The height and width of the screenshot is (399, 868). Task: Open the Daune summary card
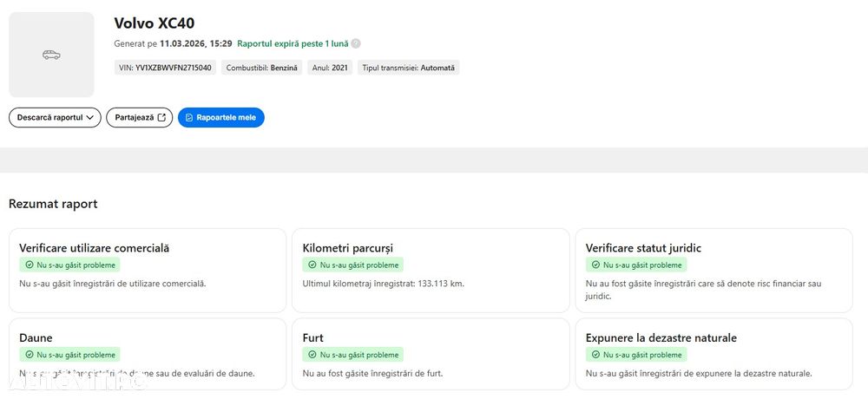(x=147, y=354)
